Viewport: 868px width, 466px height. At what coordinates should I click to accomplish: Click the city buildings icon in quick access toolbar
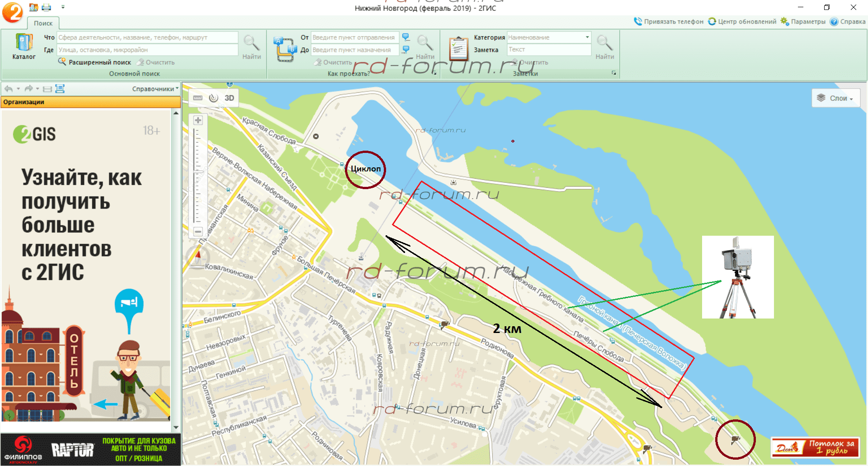(x=33, y=7)
